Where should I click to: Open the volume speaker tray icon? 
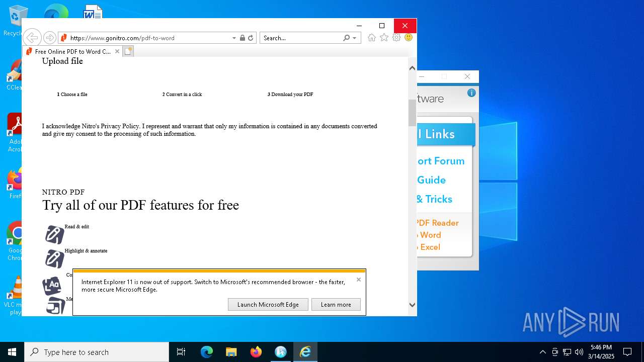[579, 352]
